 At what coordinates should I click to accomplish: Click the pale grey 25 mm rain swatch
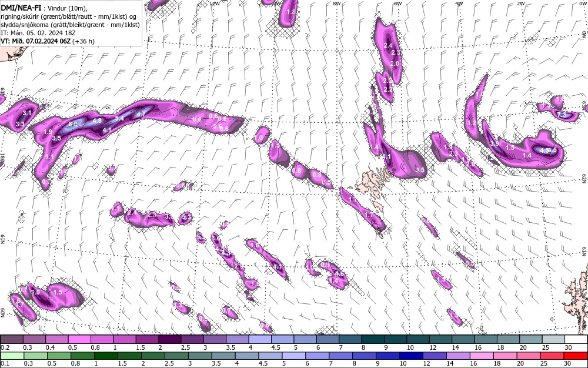pos(553,340)
